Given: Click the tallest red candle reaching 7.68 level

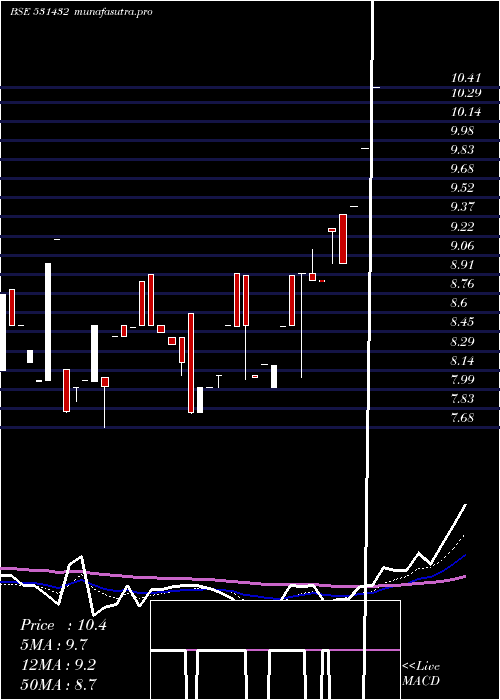Looking at the screenshot, I should pos(191,363).
